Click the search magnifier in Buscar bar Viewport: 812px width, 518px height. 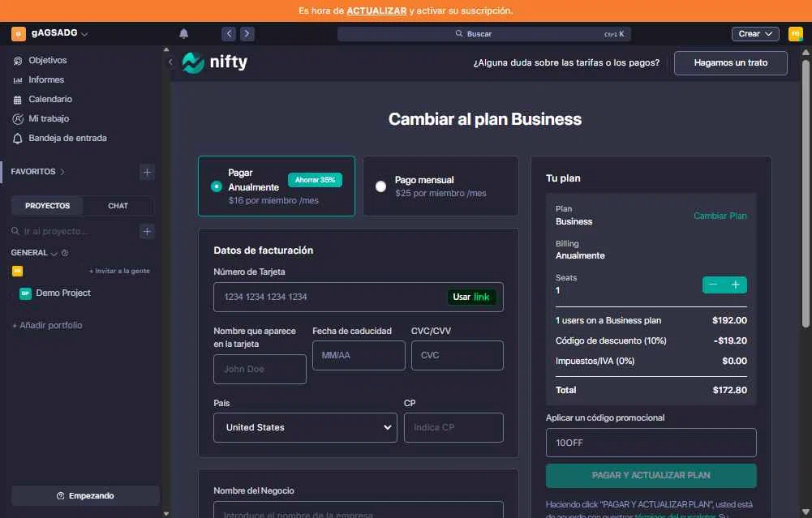coord(459,33)
